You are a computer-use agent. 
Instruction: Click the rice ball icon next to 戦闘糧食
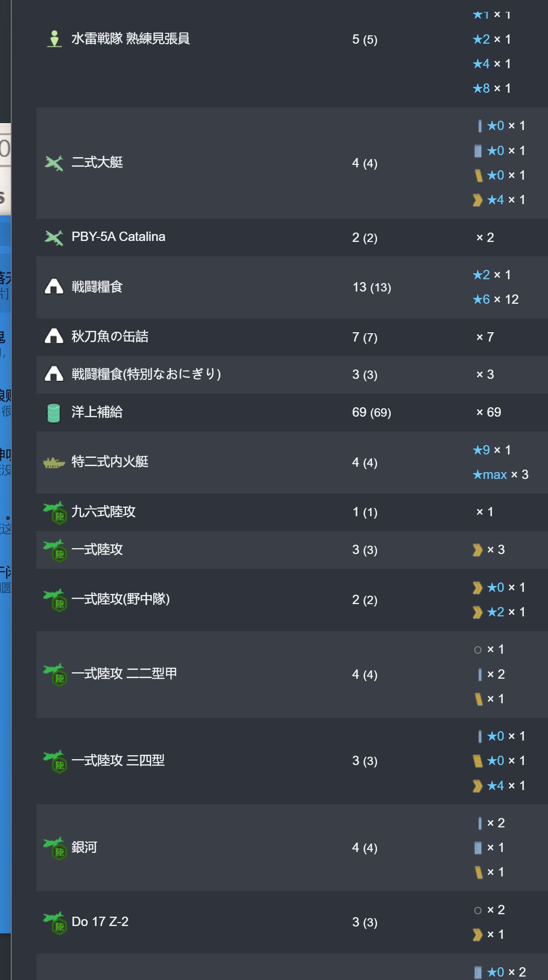tap(54, 287)
